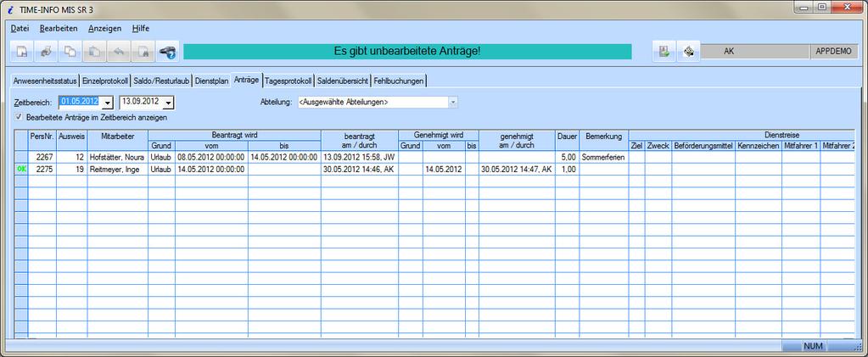The image size is (868, 357).
Task: Click Ausweis cell 12
Action: tap(72, 157)
